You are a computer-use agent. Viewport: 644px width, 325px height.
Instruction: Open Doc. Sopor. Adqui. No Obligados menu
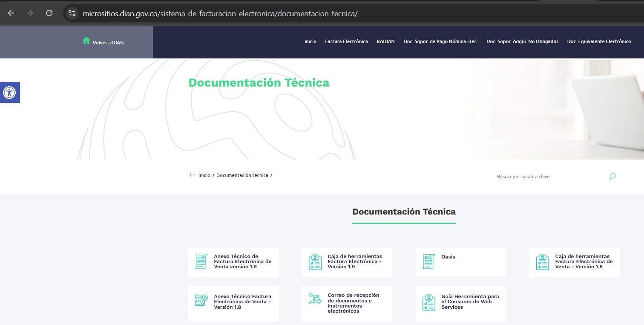click(522, 41)
